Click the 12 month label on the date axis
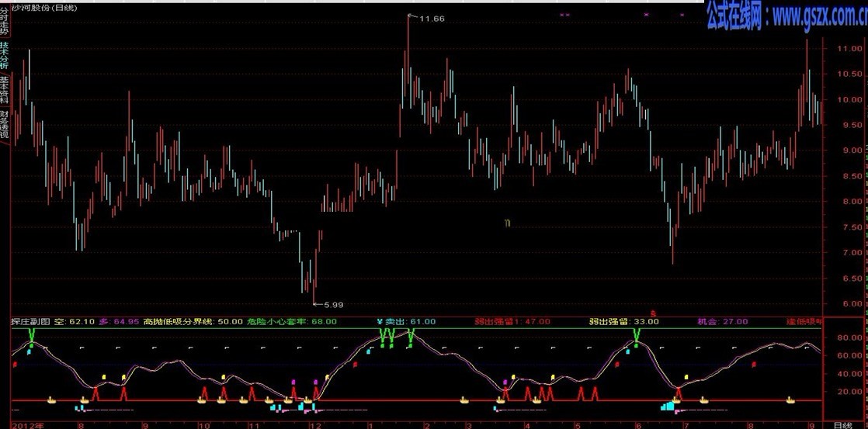The height and width of the screenshot is (429, 868). tap(315, 426)
